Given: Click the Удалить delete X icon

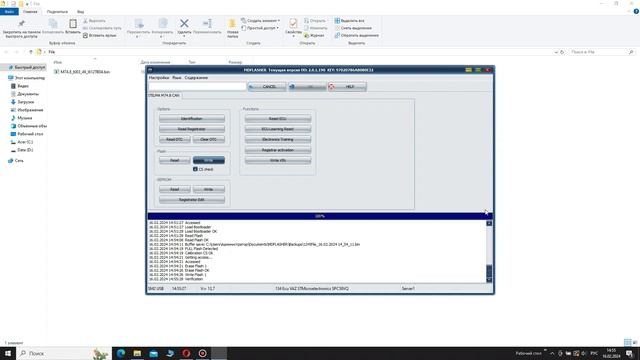Looking at the screenshot, I should tap(184, 24).
